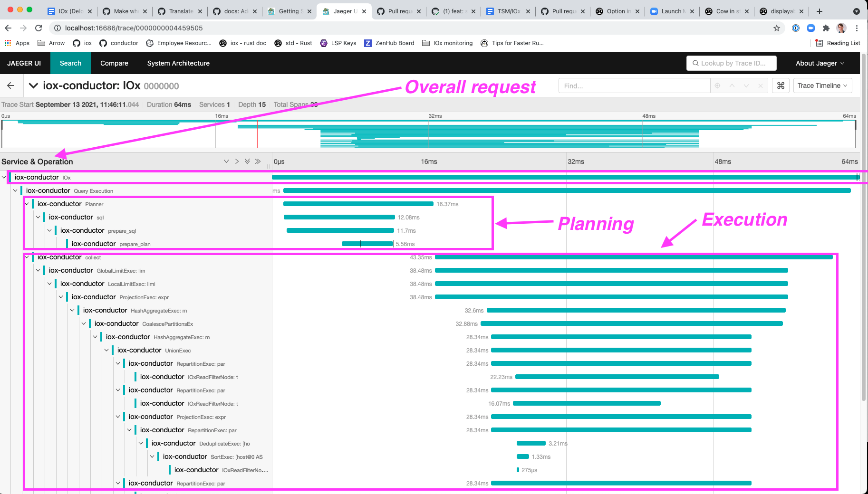Collapse the Planner span
This screenshot has height=494, width=868.
[x=27, y=204]
